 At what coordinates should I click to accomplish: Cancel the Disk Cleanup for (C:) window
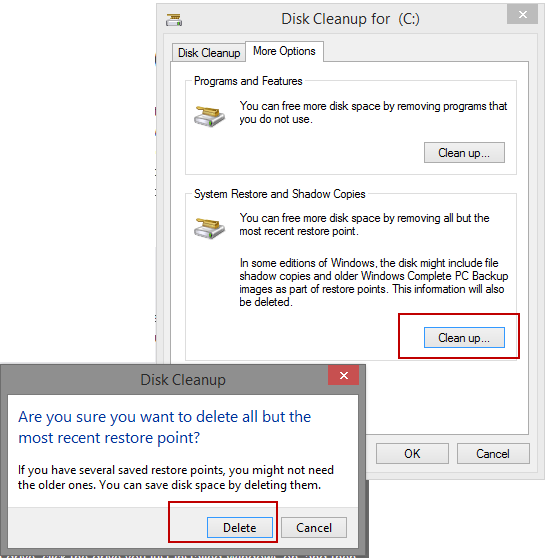(493, 453)
